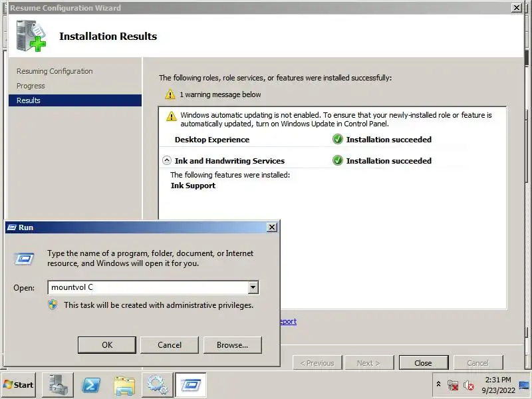The image size is (532, 399).
Task: Confirm the Run dialog with OK
Action: 107,345
